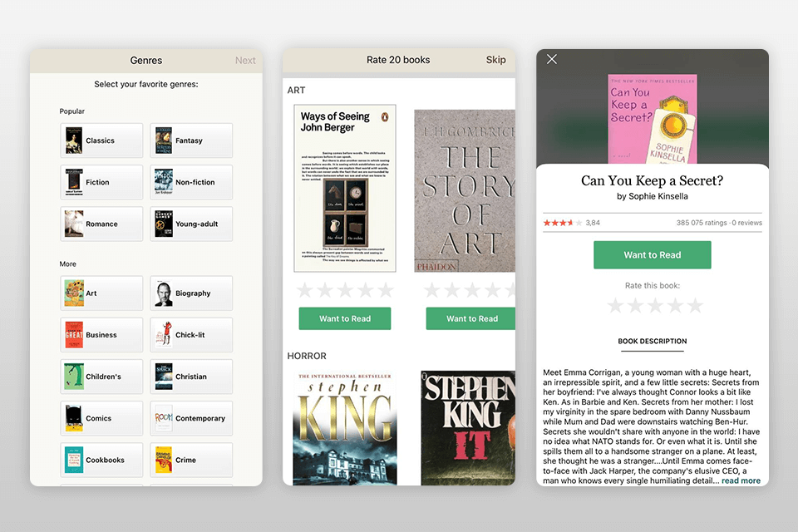Select the Cookbooks genre
The width and height of the screenshot is (798, 532).
tap(101, 460)
